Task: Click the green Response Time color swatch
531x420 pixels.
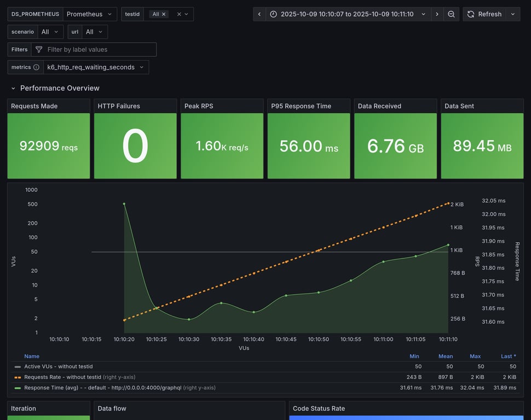Action: (x=18, y=388)
